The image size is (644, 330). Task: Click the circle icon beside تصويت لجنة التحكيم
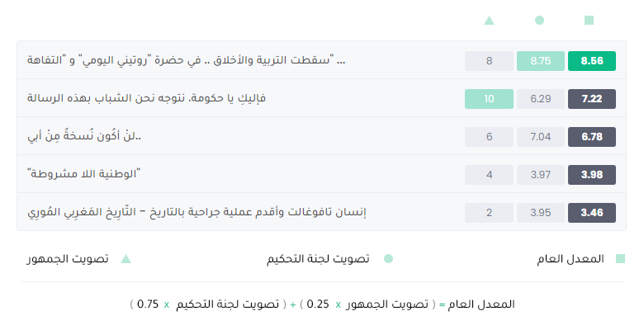(388, 258)
